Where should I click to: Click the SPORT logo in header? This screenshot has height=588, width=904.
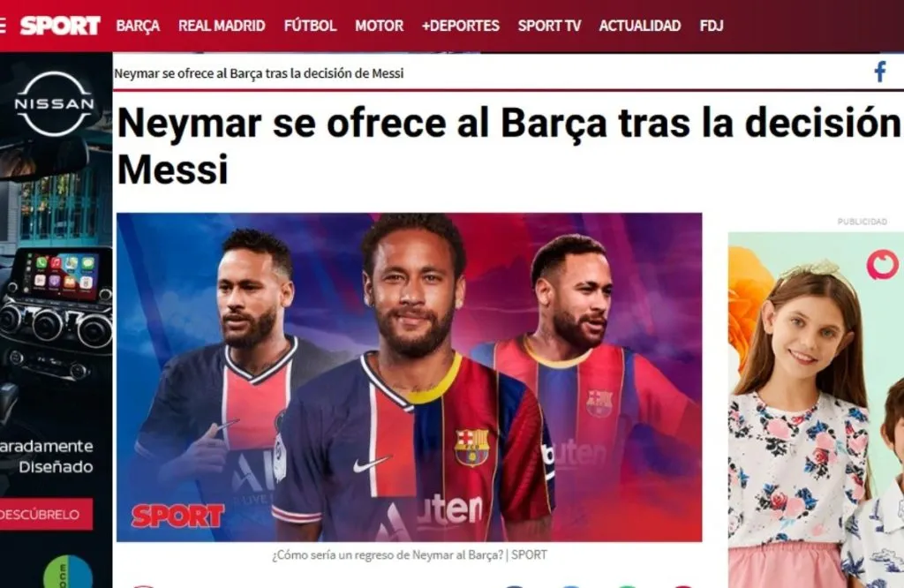coord(60,26)
